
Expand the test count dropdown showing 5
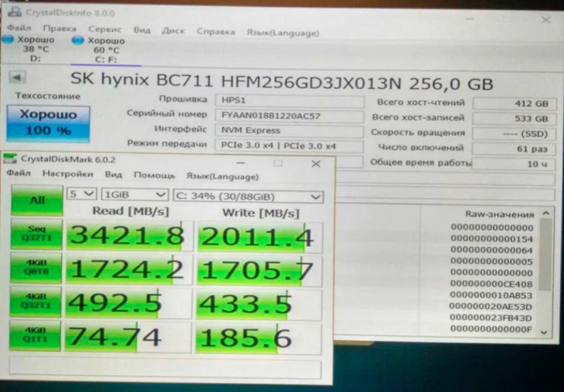point(81,194)
